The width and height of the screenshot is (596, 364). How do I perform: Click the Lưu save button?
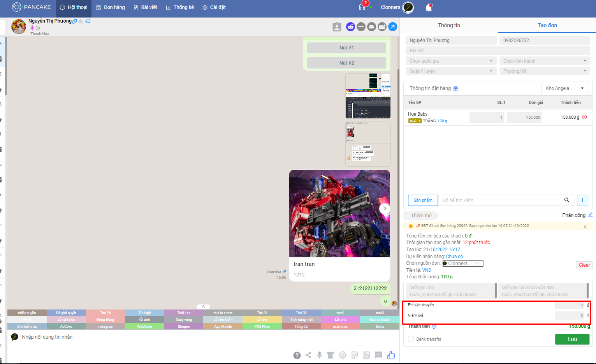pyautogui.click(x=572, y=339)
